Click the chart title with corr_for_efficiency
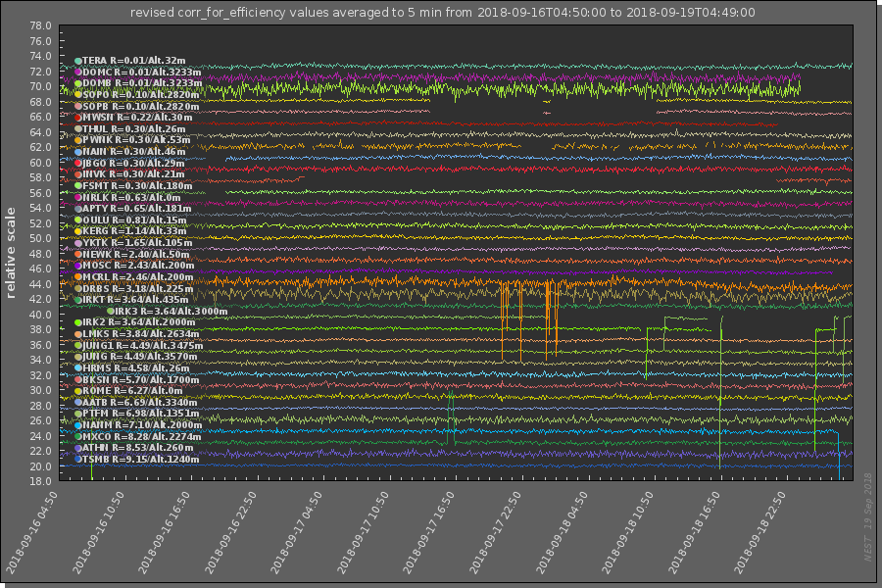This screenshot has height=588, width=882. coord(443,13)
